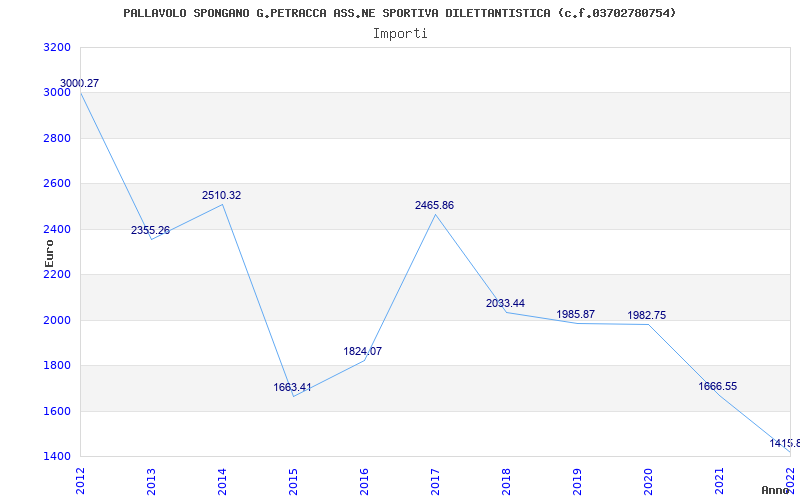
Task: Click the 2465.86 data label
Action: [434, 206]
